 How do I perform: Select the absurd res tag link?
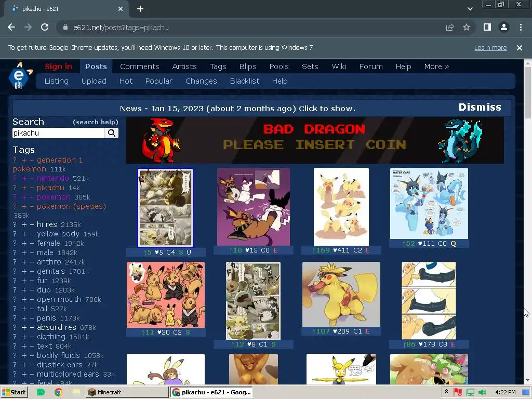[57, 327]
